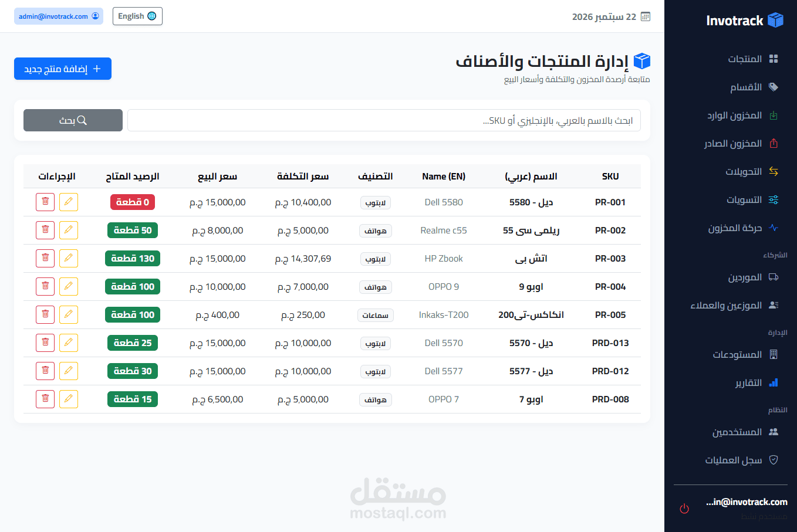Click the بحث search button
Image resolution: width=797 pixels, height=532 pixels.
(73, 120)
